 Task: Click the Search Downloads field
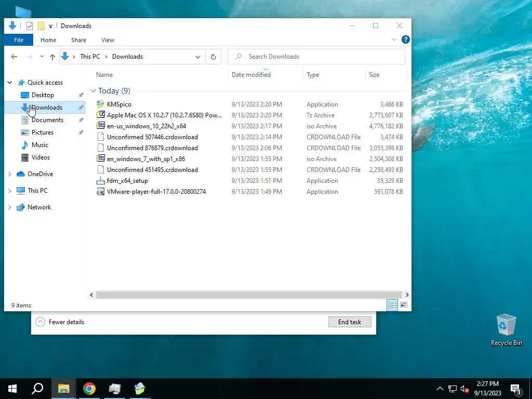pos(316,57)
